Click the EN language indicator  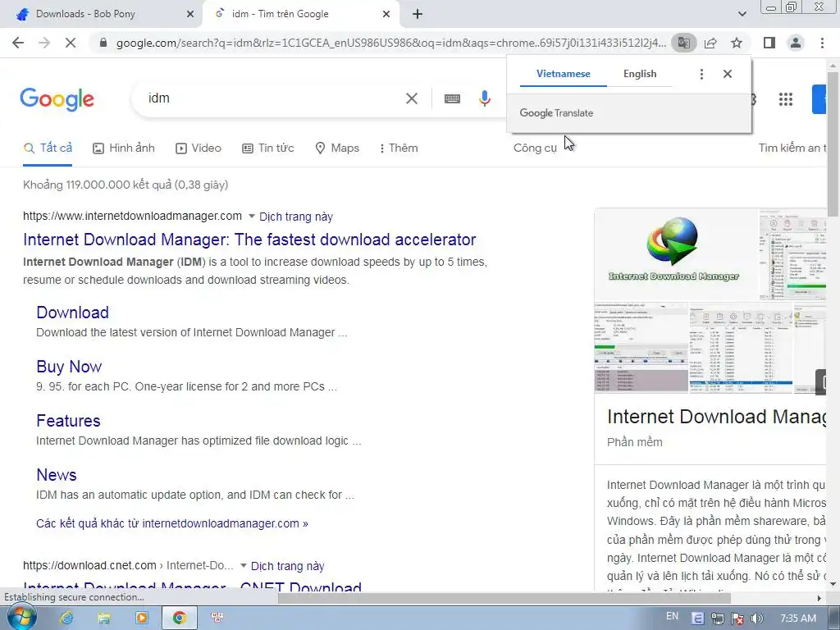[x=672, y=616]
